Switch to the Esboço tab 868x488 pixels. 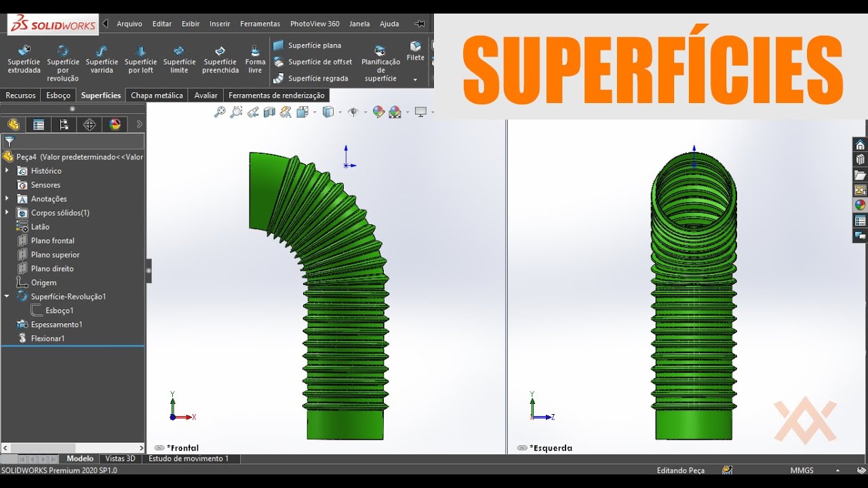coord(58,96)
